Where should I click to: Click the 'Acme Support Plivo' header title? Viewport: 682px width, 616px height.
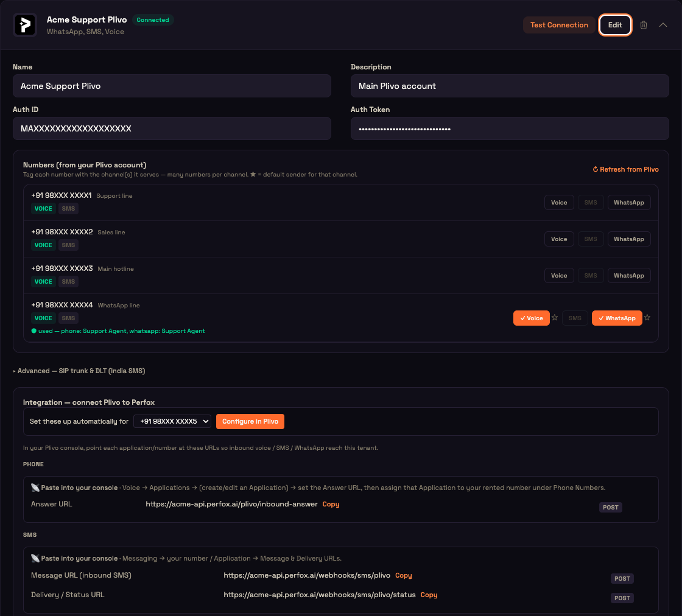pyautogui.click(x=86, y=19)
